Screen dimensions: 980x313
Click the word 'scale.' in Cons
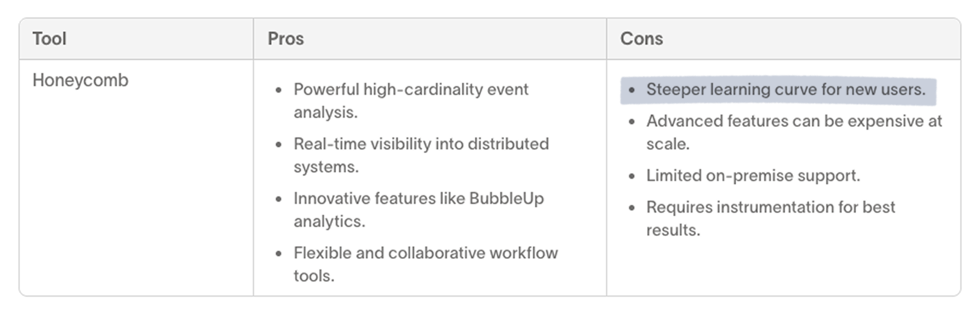click(x=668, y=144)
